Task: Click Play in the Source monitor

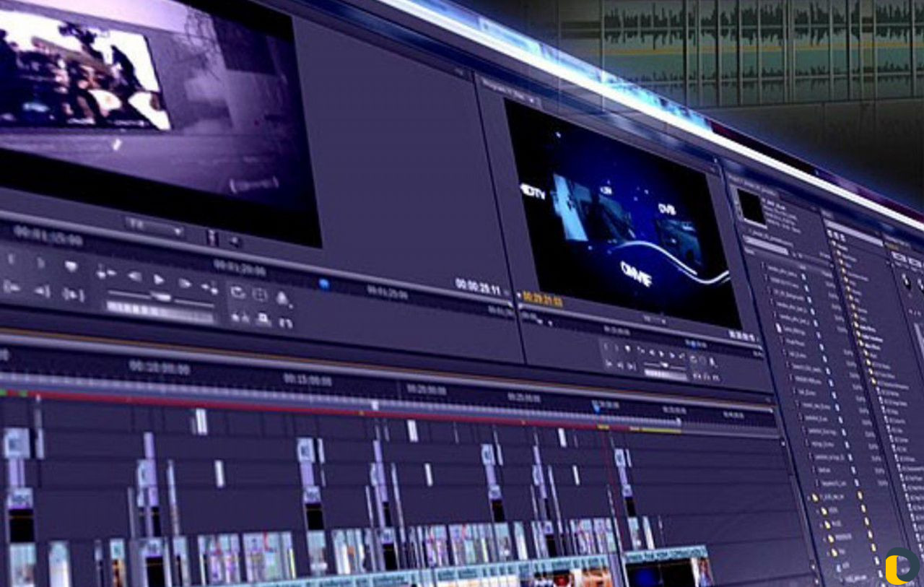Action: 160,279
